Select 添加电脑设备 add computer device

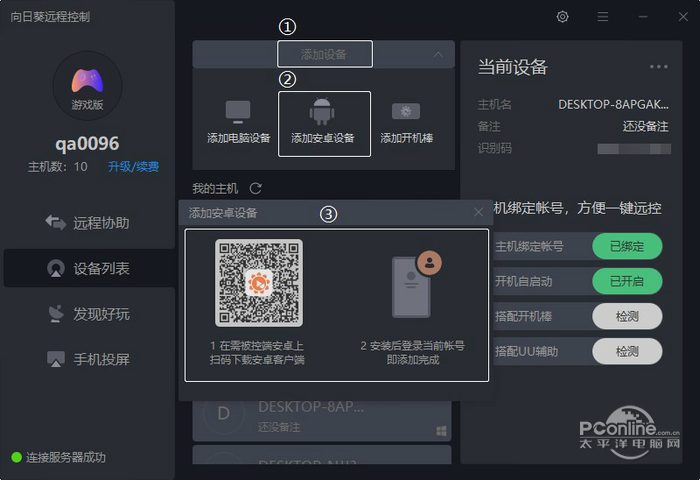tap(238, 122)
